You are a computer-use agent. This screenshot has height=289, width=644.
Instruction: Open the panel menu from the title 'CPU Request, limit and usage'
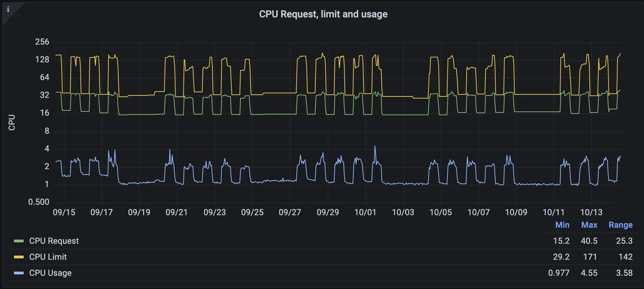pos(323,14)
